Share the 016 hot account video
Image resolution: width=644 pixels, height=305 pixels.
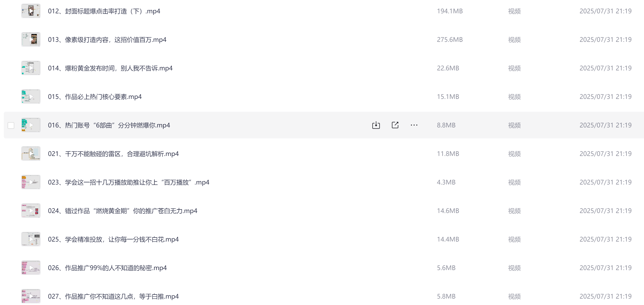pos(395,125)
